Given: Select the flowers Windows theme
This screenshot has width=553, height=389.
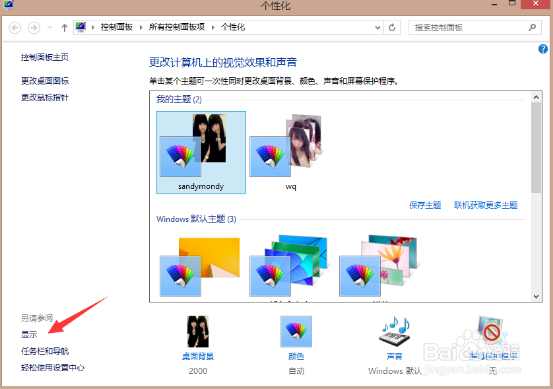Looking at the screenshot, I should click(378, 266).
